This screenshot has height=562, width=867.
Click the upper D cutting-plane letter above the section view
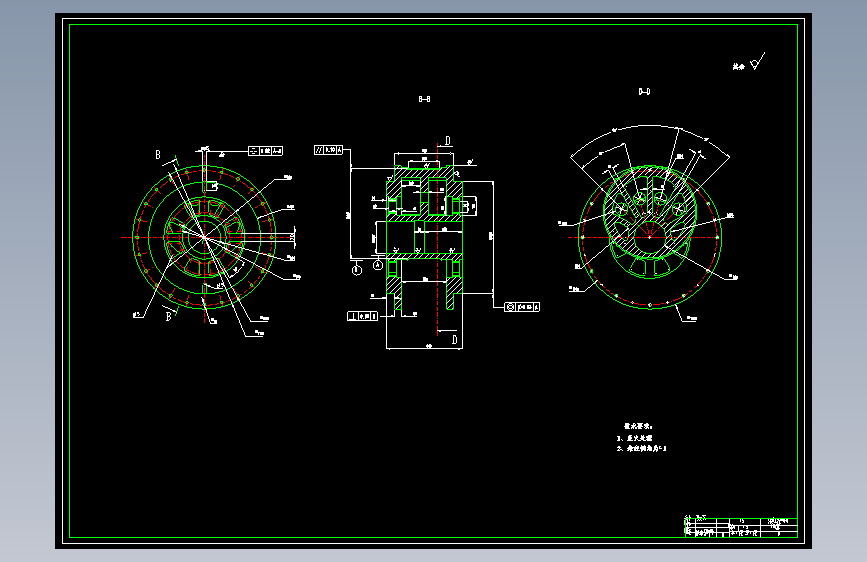point(448,140)
